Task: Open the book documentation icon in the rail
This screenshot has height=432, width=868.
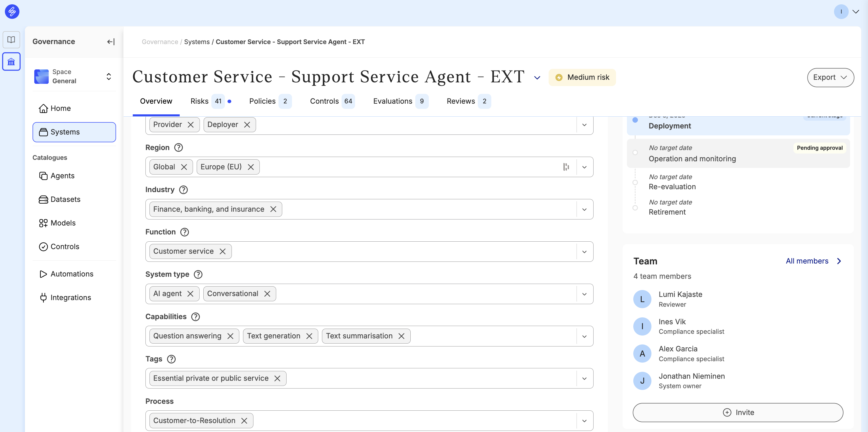Action: [12, 40]
